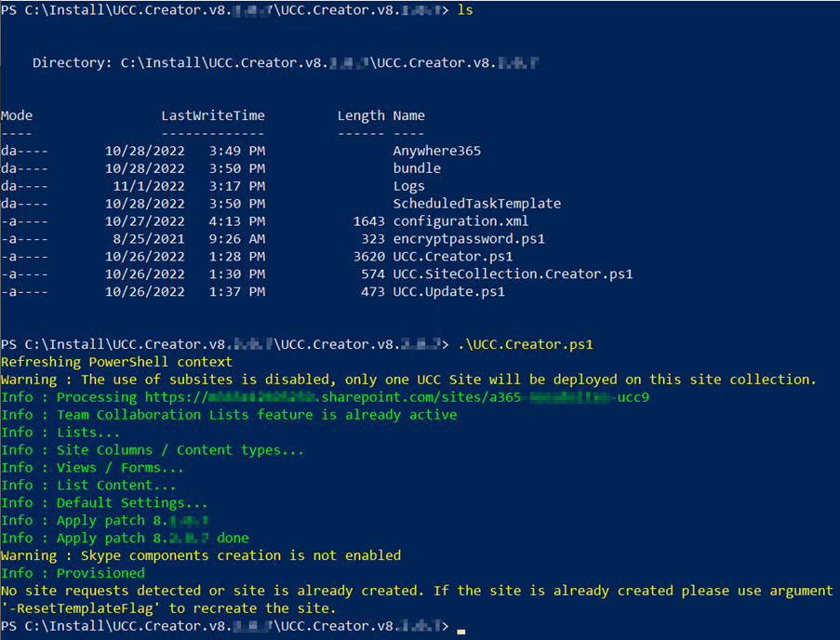
Task: Click the Anywhere365 directory name
Action: click(436, 151)
